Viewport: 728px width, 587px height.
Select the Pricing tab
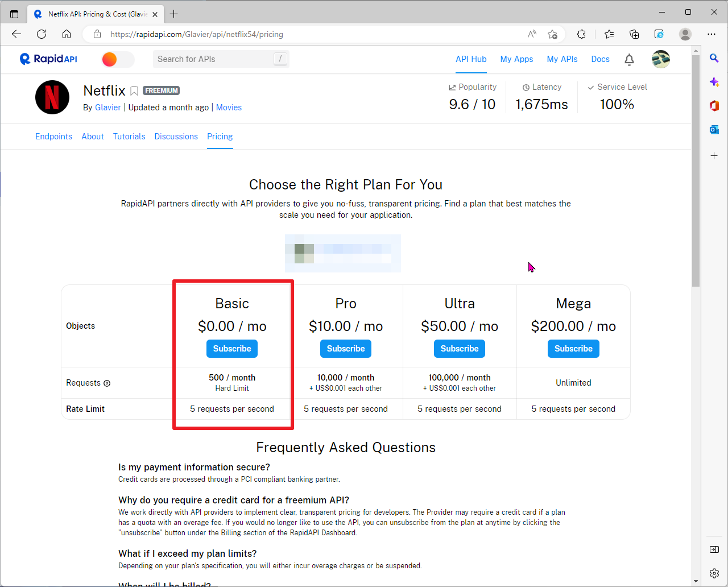click(220, 137)
